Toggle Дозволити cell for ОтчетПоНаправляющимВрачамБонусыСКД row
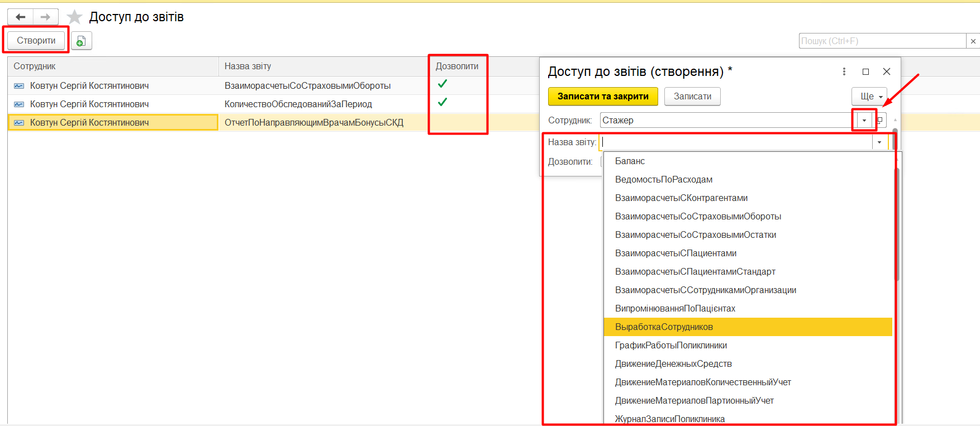 pos(443,122)
